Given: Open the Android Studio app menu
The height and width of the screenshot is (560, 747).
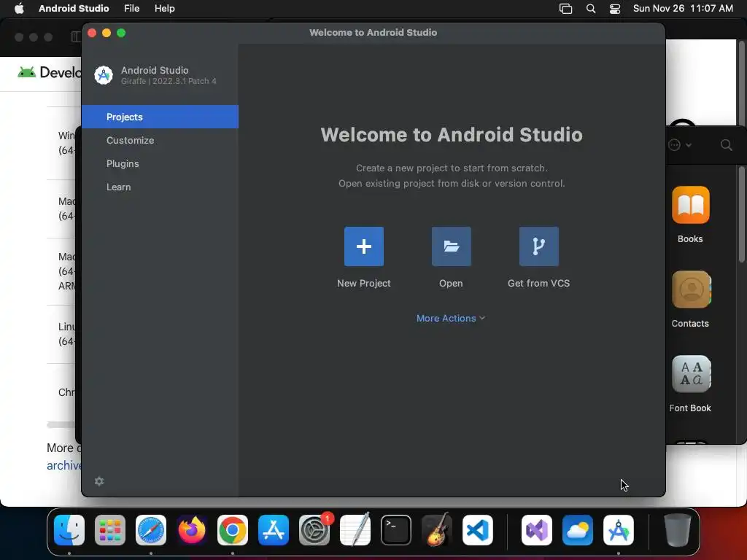Looking at the screenshot, I should 74,8.
